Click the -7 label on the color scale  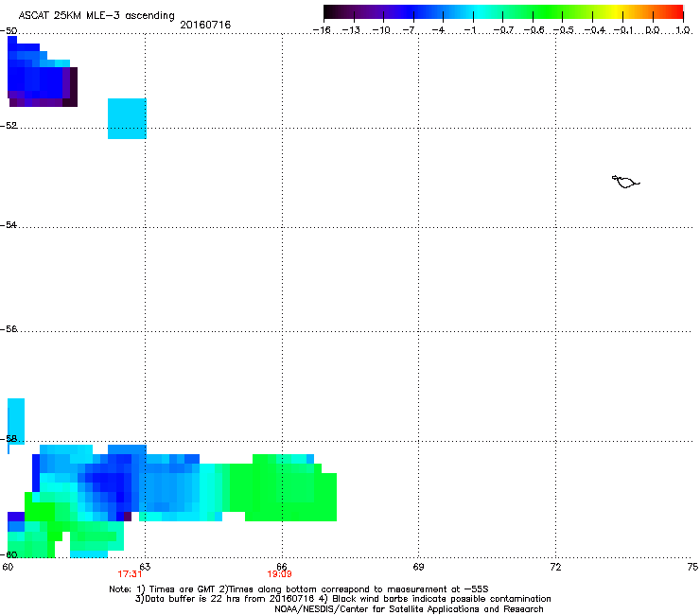409,30
